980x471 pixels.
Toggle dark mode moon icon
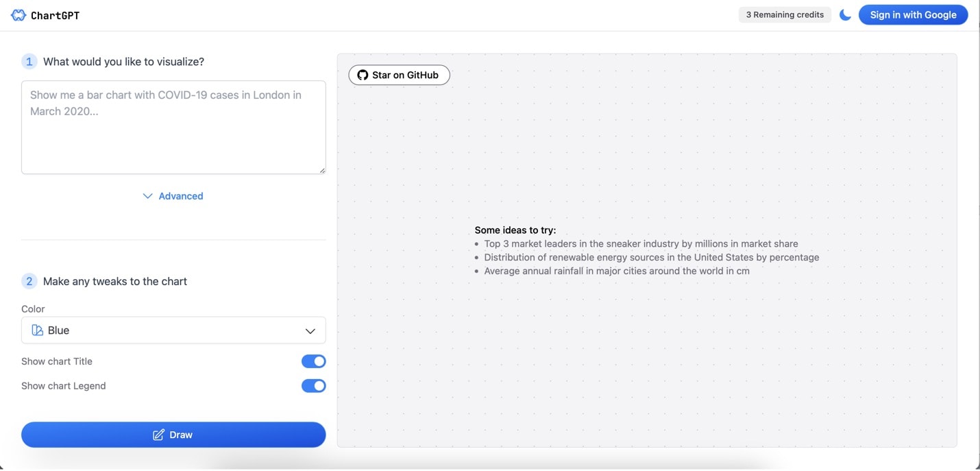pyautogui.click(x=845, y=15)
